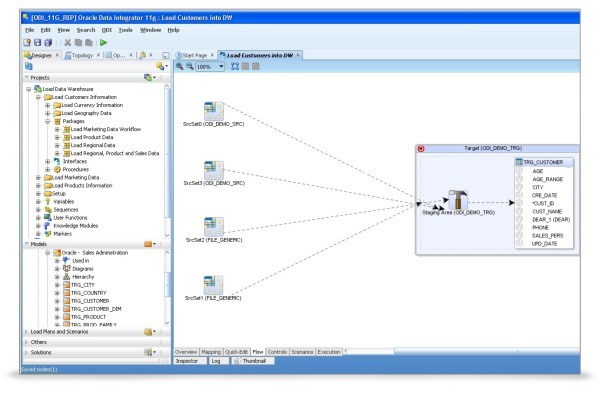The width and height of the screenshot is (600, 400).
Task: Collapse the Packages tree node
Action: pos(47,122)
